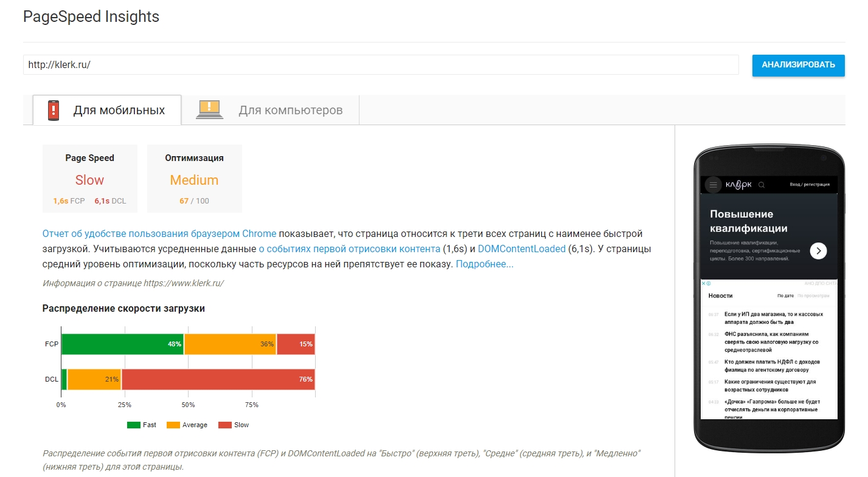The image size is (868, 477).
Task: Click search magnifier in phone preview
Action: 762,185
